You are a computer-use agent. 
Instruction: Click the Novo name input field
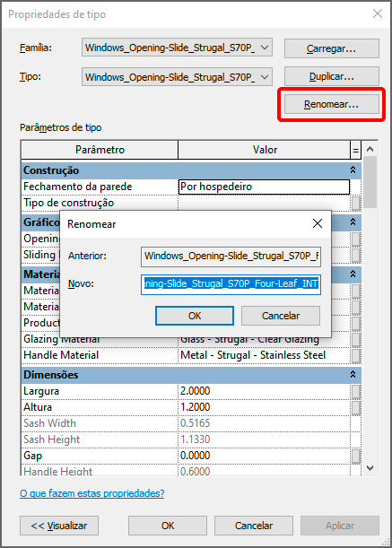[231, 284]
